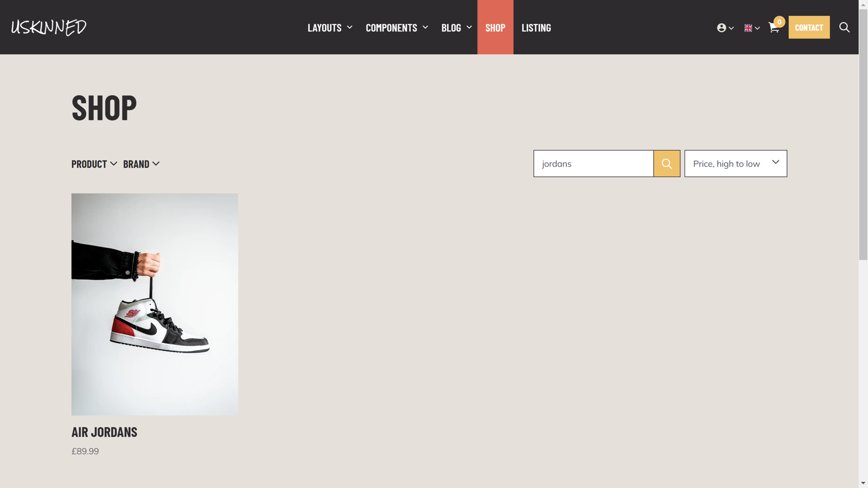The width and height of the screenshot is (868, 488).
Task: Submit search with the yellow magnifier button
Action: pyautogui.click(x=667, y=164)
